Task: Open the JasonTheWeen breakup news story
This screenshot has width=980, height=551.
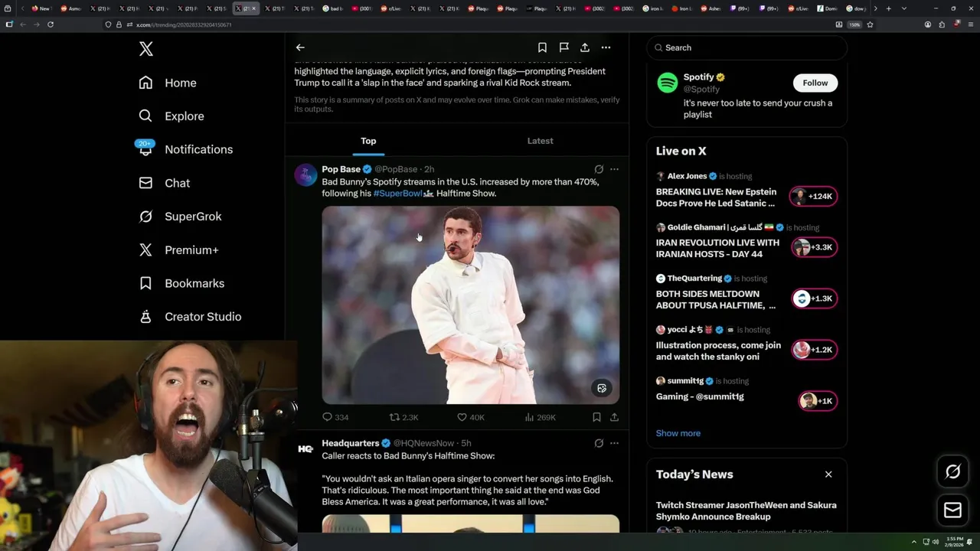Action: (746, 510)
